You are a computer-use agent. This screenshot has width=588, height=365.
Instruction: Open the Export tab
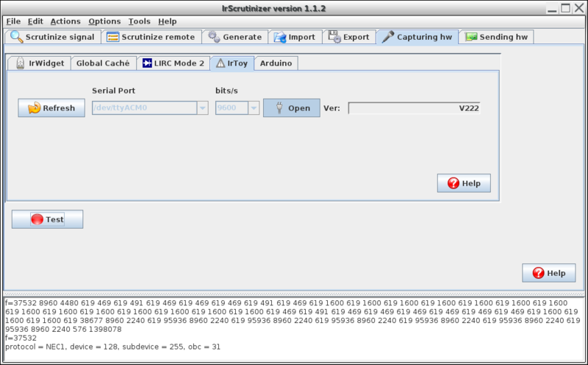[x=349, y=37]
